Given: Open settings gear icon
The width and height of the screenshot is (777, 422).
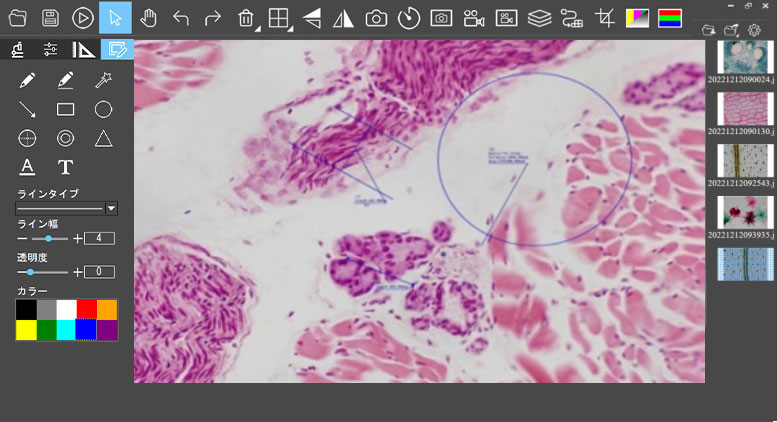Looking at the screenshot, I should (754, 30).
